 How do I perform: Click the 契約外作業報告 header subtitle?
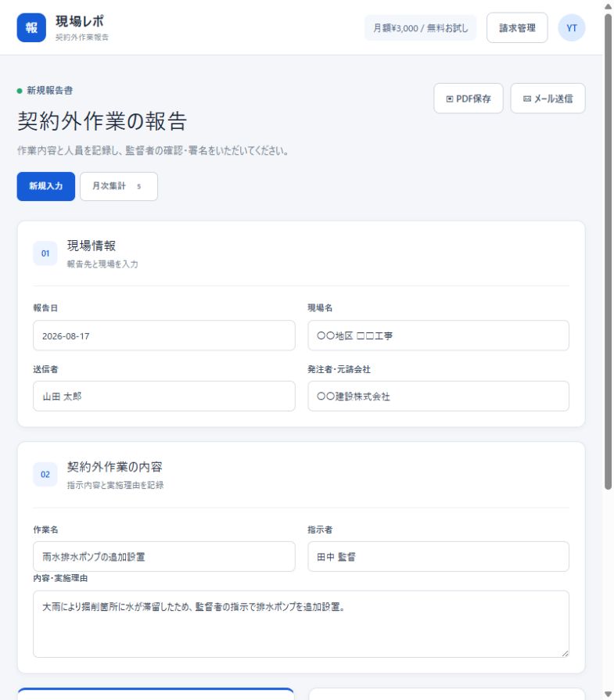tap(81, 38)
